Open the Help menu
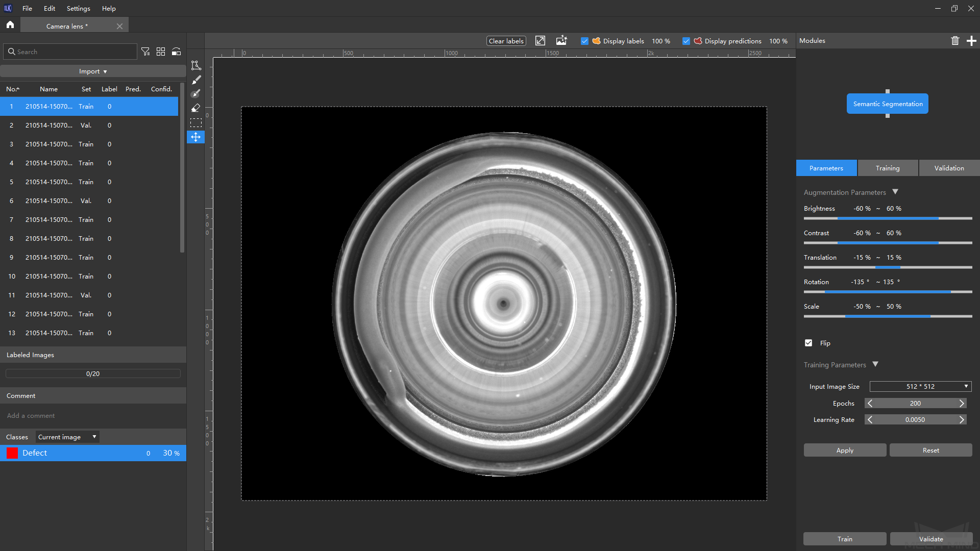Viewport: 980px width, 551px height. click(109, 8)
